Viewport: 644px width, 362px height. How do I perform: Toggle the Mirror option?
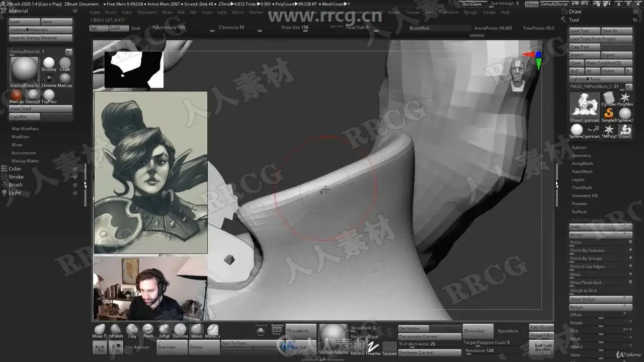click(601, 235)
